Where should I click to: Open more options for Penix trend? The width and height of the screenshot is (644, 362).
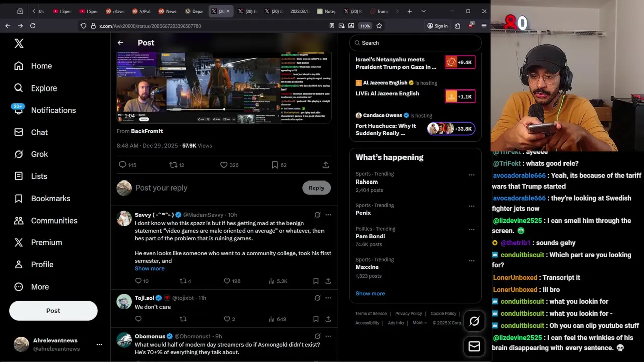click(x=472, y=206)
